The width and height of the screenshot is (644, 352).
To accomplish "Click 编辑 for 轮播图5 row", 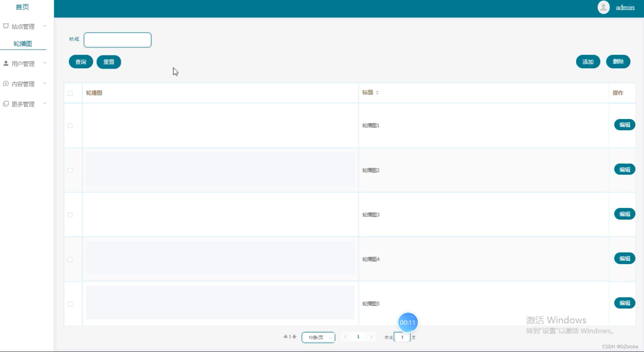I will [625, 303].
